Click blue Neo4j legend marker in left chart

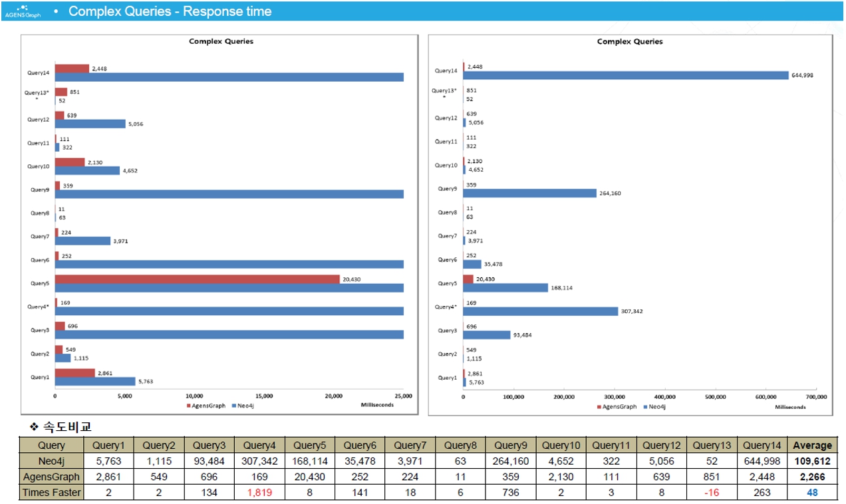(234, 405)
